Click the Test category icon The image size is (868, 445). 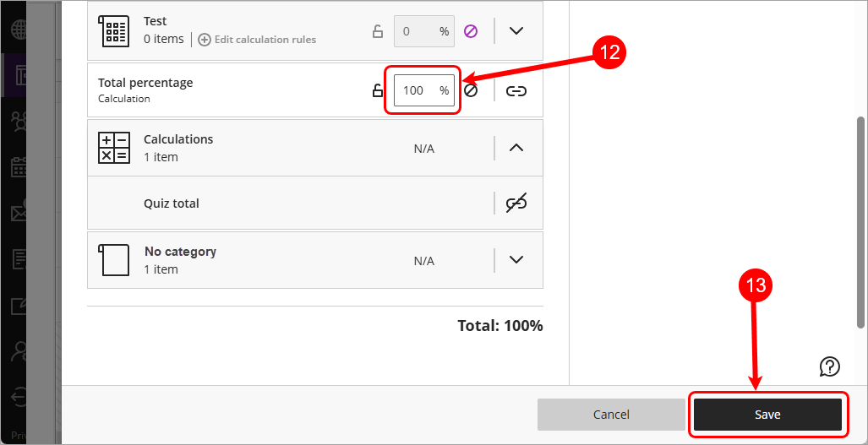tap(114, 30)
